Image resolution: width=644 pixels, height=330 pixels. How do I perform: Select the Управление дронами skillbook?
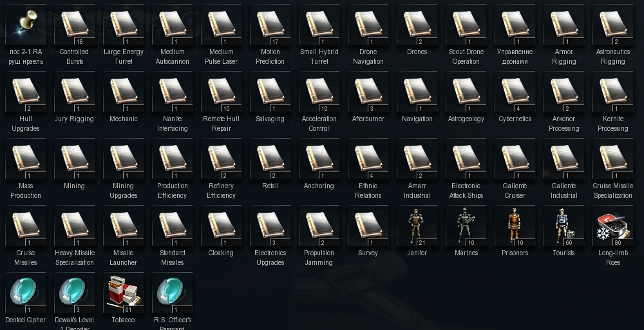tap(515, 24)
